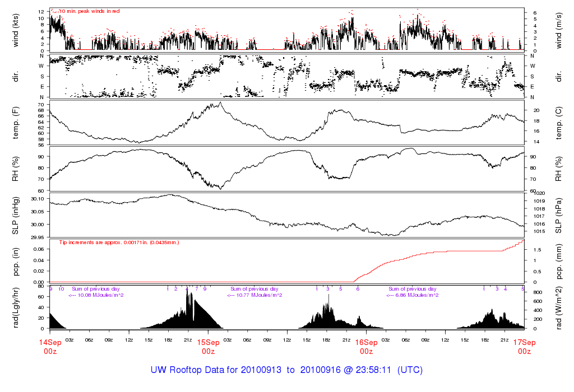Select the 'wind (m/s)' axis label
The image size is (574, 392).
[559, 30]
